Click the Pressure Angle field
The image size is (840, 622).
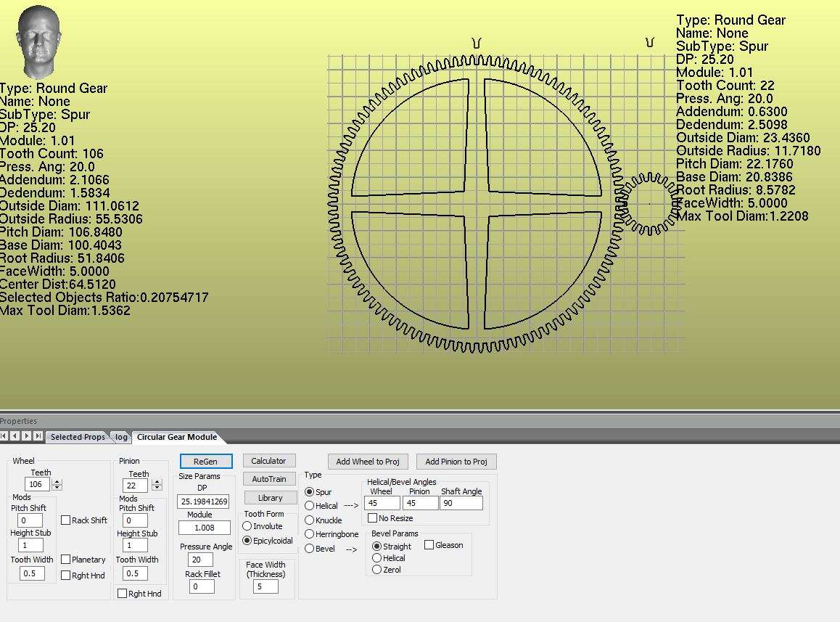[200, 560]
